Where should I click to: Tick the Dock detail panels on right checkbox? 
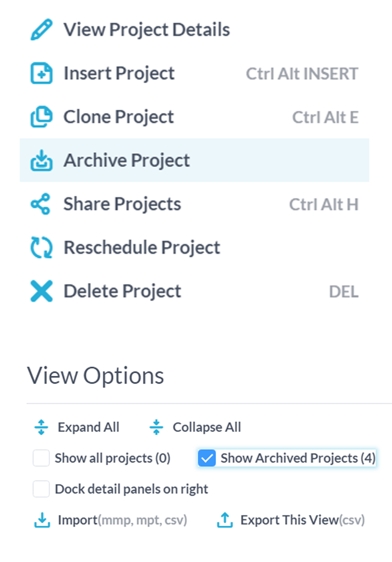[x=41, y=489]
